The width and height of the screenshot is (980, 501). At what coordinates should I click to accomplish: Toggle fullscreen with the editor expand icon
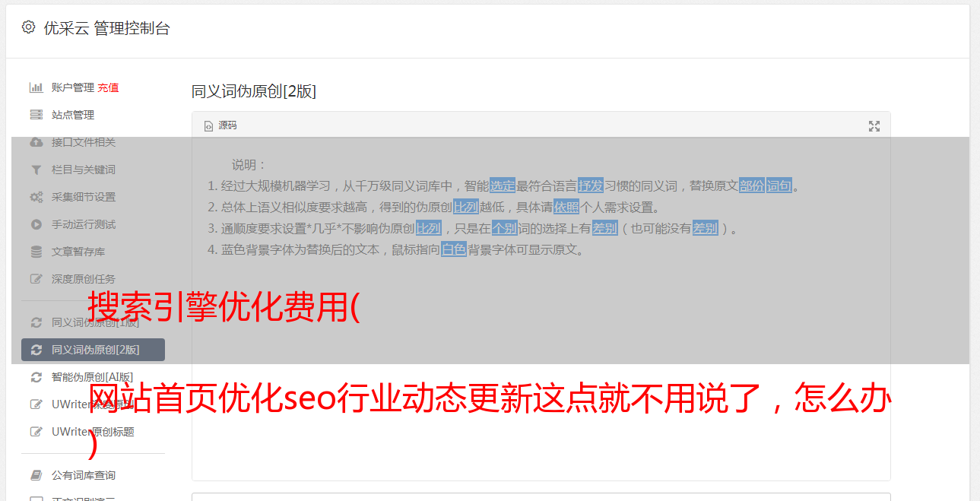(x=874, y=126)
